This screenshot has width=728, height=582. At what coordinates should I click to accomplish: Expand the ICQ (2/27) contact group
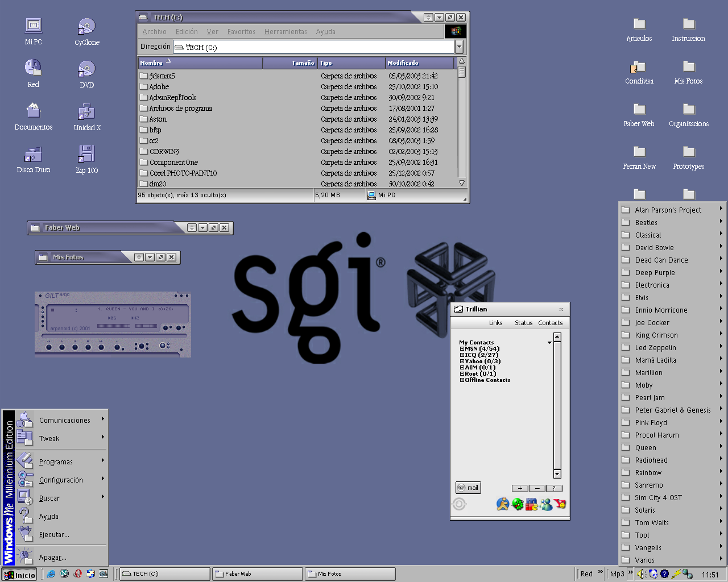462,355
